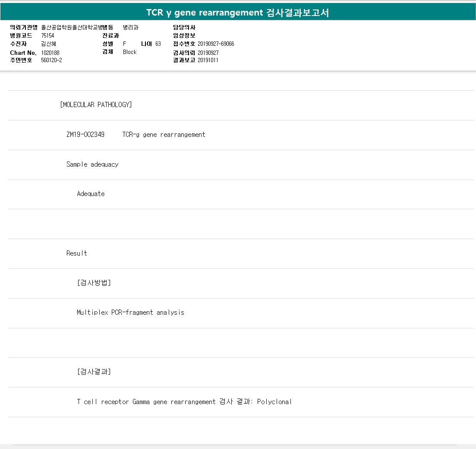Select the specimen value Block

pyautogui.click(x=130, y=52)
